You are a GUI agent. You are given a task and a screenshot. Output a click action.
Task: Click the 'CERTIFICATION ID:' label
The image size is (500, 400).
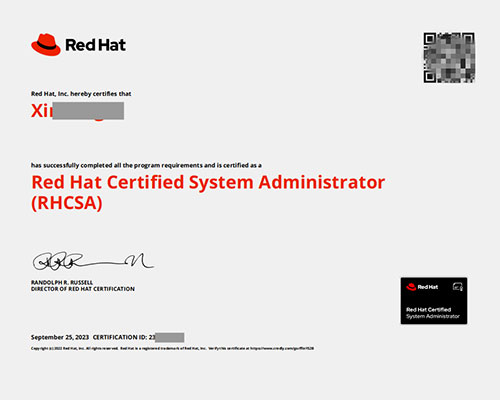(120, 337)
